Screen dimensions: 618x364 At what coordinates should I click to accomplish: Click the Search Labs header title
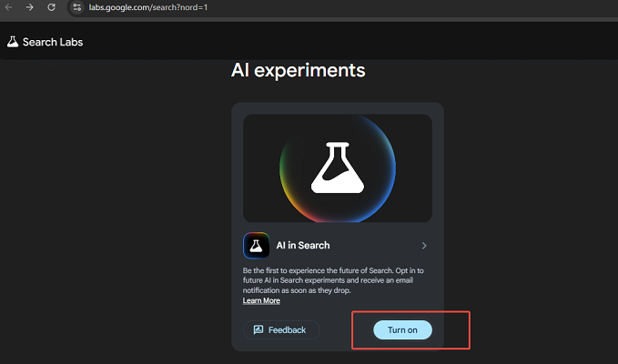click(54, 42)
